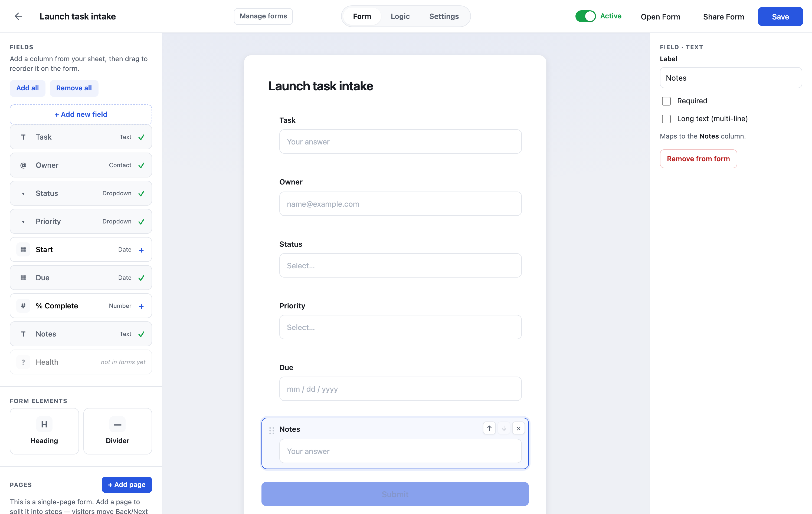Click the Due date input field

pos(400,389)
